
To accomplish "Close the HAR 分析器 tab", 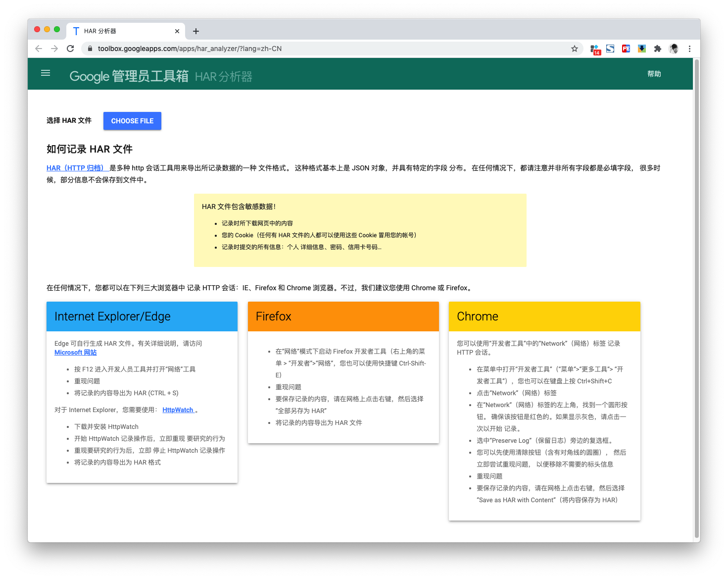I will click(177, 31).
